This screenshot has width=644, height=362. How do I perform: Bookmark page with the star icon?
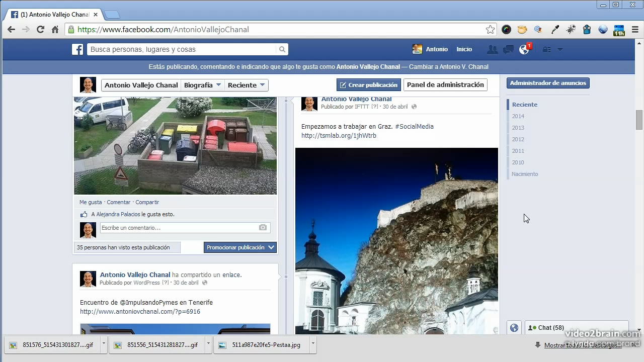pyautogui.click(x=490, y=30)
